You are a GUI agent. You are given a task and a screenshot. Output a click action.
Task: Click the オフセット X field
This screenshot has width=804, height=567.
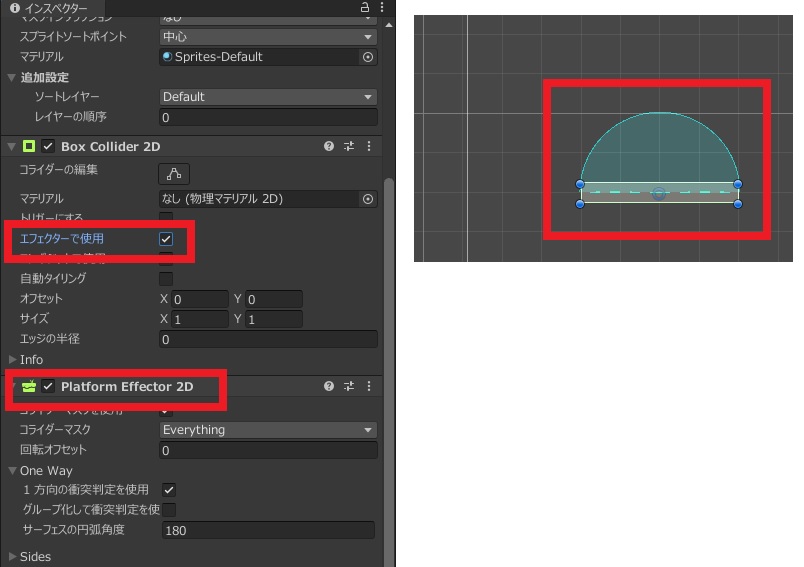[200, 299]
